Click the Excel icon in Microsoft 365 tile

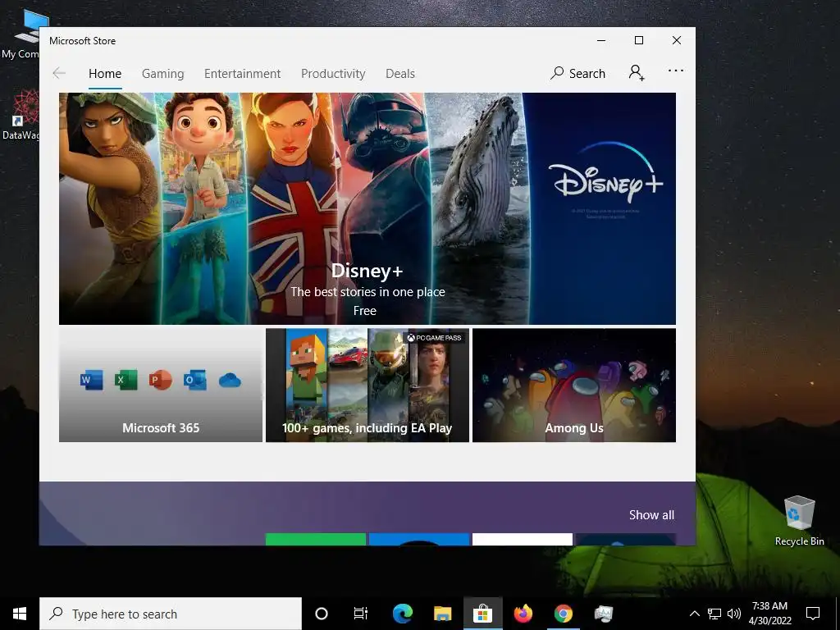[126, 380]
